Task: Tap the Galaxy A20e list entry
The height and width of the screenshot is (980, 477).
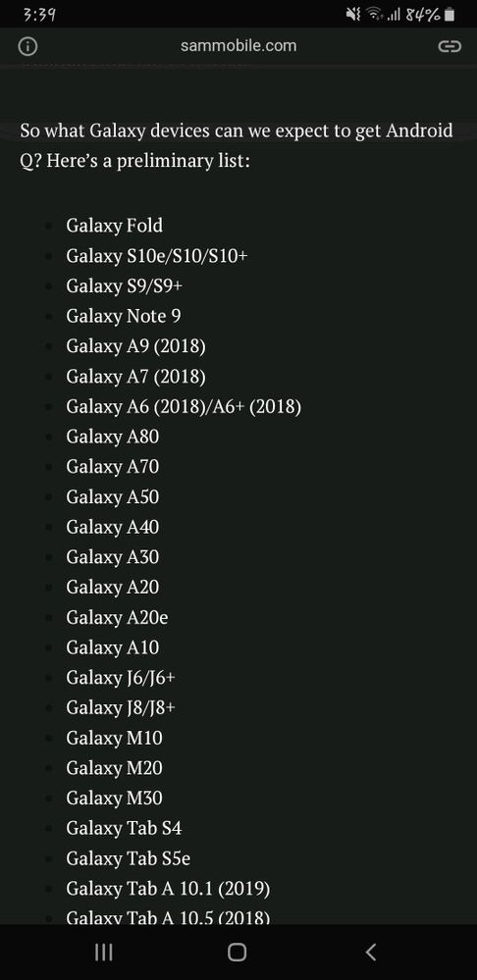Action: tap(117, 617)
